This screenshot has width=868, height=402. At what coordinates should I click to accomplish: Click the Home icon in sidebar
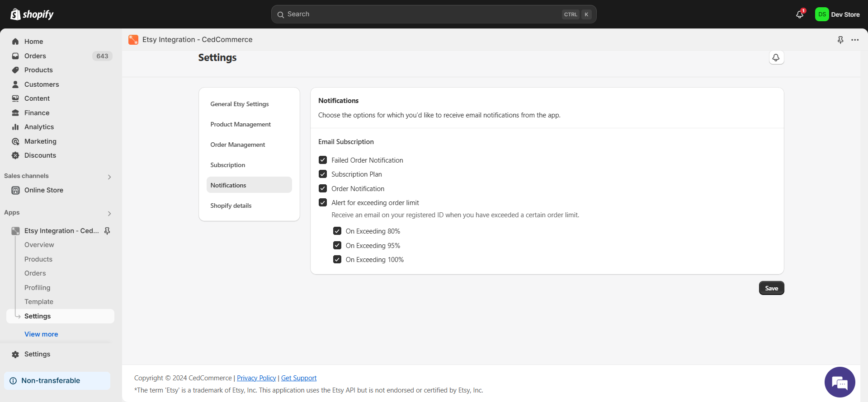(15, 42)
